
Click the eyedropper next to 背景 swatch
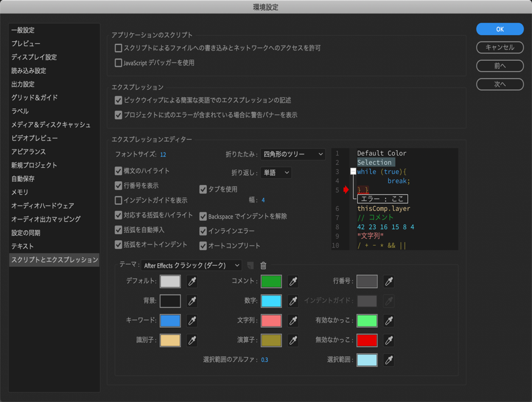pyautogui.click(x=192, y=300)
